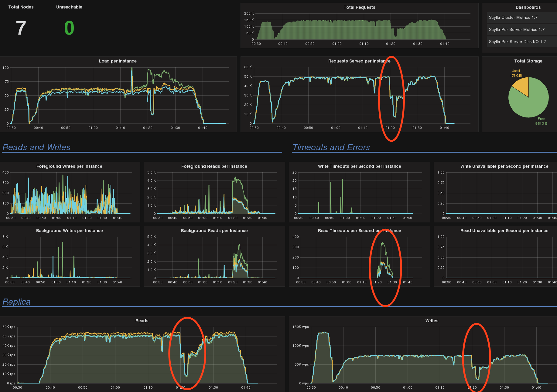
Task: Click the Used 176 GiB pie label
Action: [x=516, y=73]
